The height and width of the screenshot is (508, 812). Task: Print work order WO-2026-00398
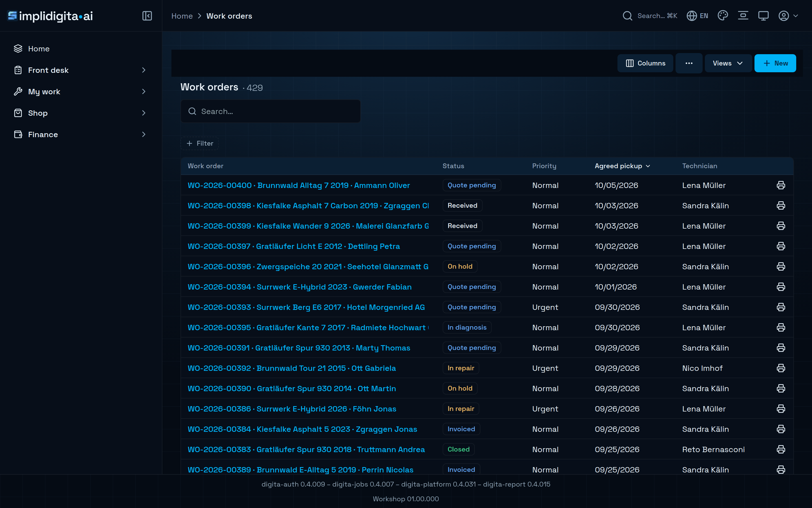pyautogui.click(x=781, y=206)
